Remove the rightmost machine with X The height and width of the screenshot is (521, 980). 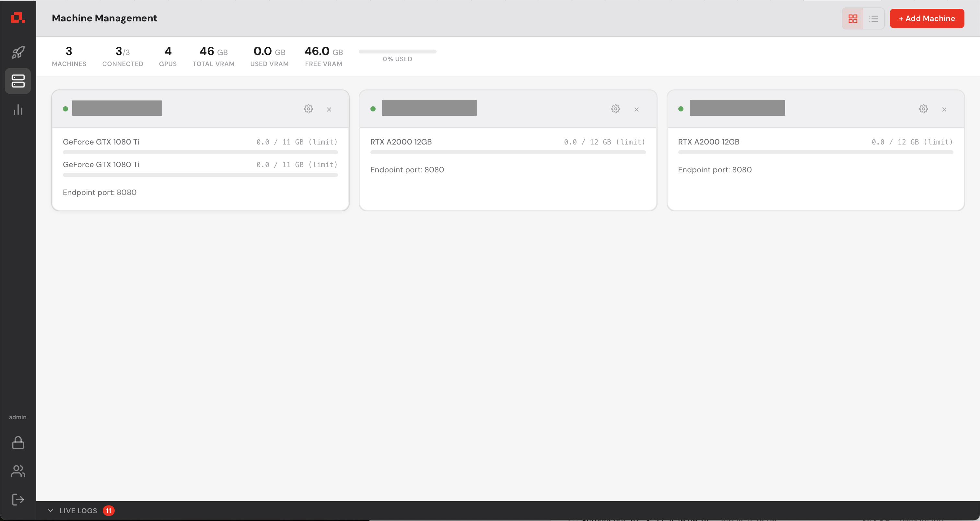click(944, 110)
